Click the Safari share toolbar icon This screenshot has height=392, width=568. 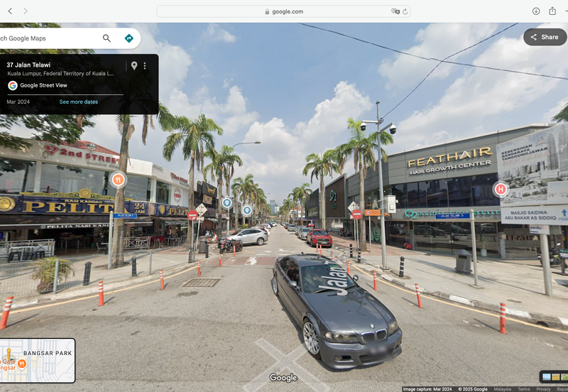coord(552,11)
